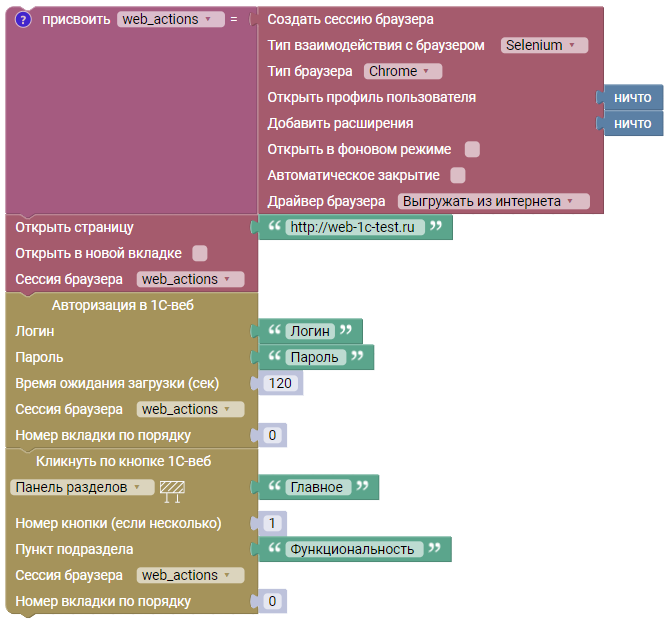Screen dimensions: 670x628
Task: Select the ничто block next to Открыть профиль пользователя
Action: (x=633, y=97)
